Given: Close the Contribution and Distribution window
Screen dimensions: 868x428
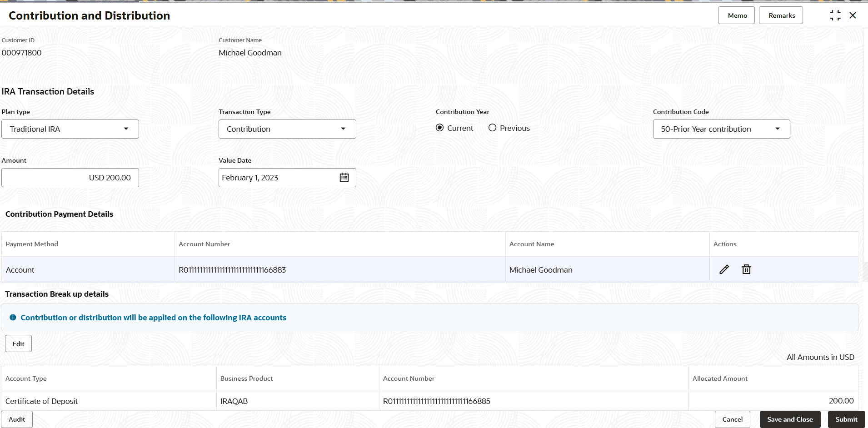Looking at the screenshot, I should click(x=853, y=15).
